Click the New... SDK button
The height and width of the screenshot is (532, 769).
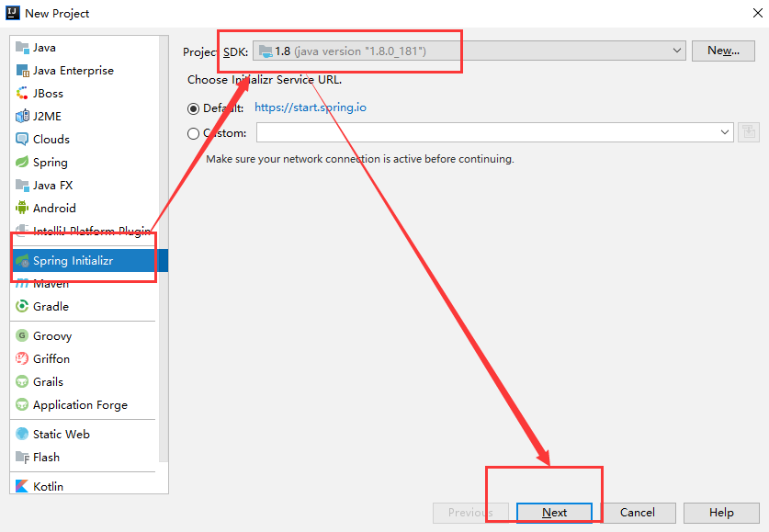[723, 51]
